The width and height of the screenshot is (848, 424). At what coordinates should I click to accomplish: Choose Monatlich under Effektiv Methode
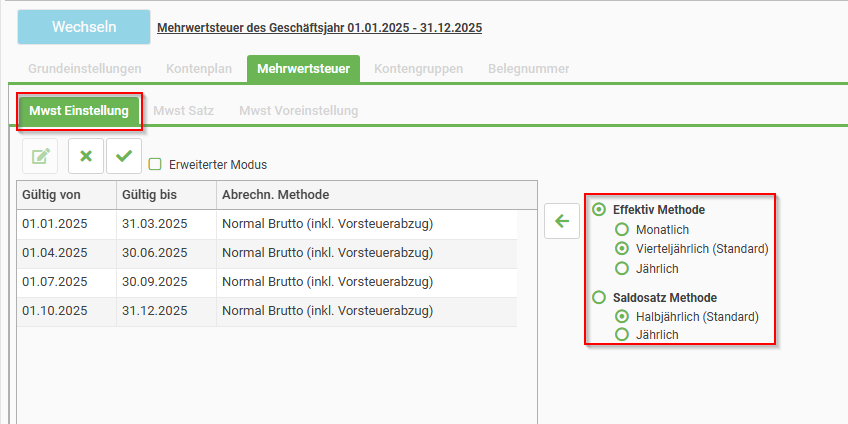pyautogui.click(x=622, y=229)
